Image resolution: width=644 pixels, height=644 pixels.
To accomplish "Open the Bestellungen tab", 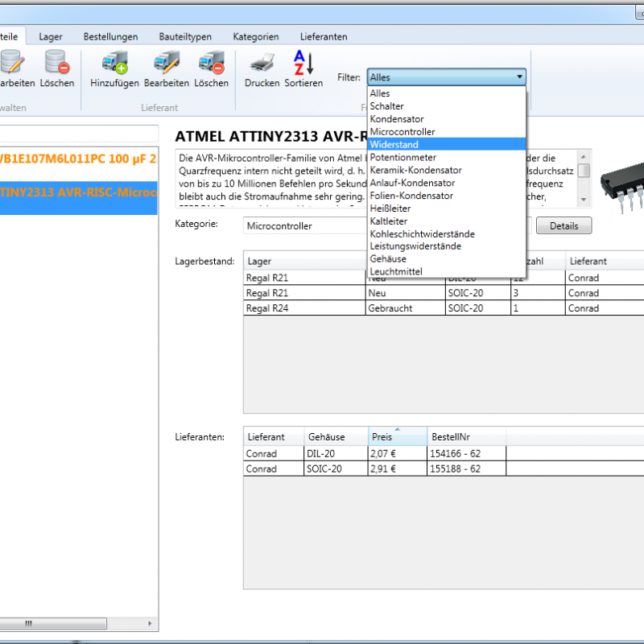I will [110, 36].
